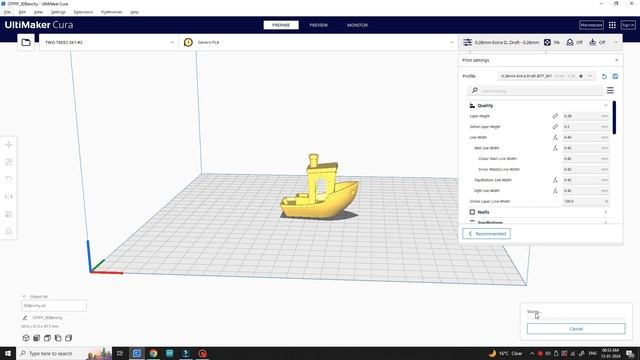
Task: Switch to top view cube icon
Action: 47,338
